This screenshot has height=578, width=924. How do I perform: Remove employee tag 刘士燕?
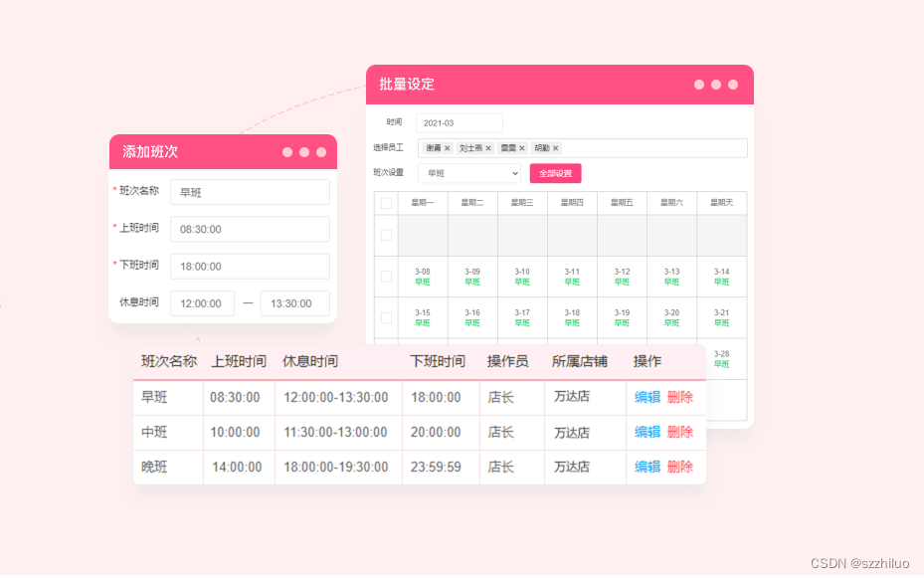pos(488,148)
